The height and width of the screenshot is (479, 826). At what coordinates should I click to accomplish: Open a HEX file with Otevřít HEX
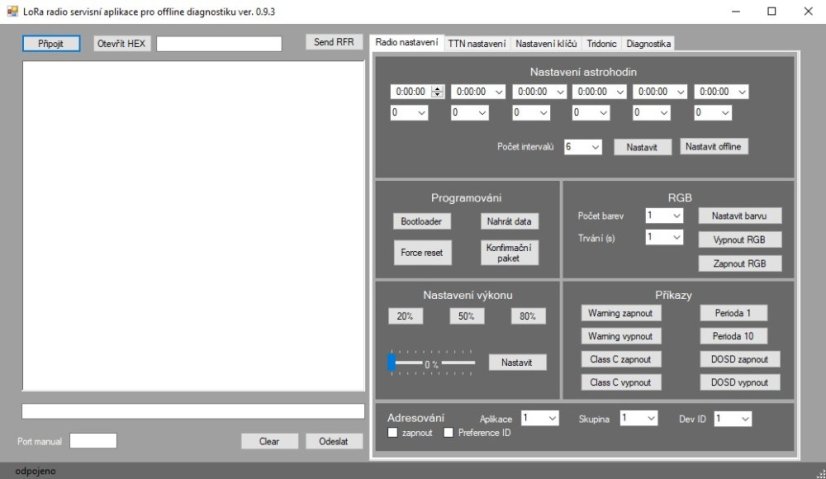coord(121,43)
